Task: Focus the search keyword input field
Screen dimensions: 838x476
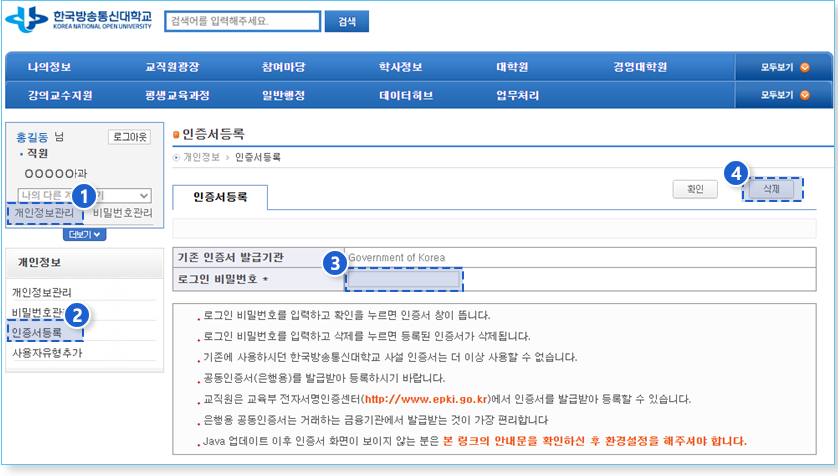Action: coord(243,21)
